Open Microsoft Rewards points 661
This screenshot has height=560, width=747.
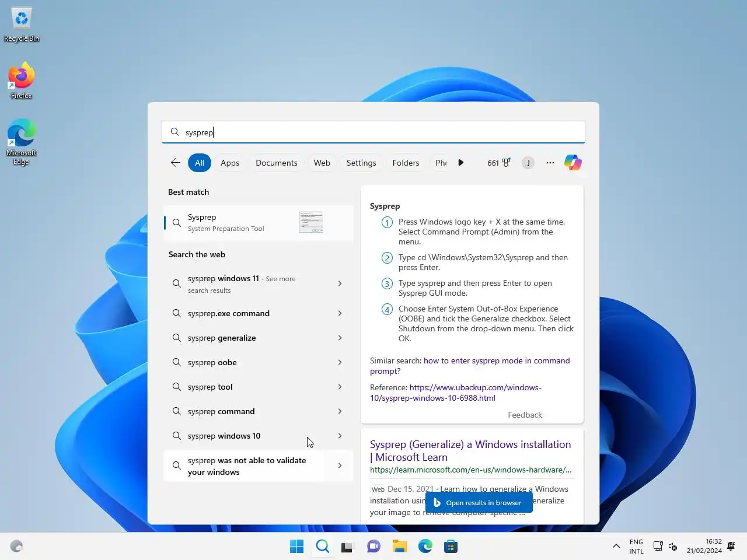[x=499, y=163]
